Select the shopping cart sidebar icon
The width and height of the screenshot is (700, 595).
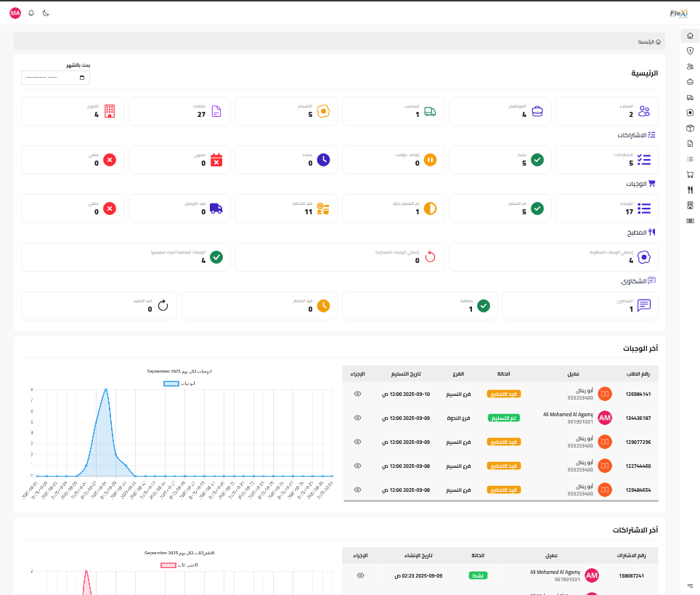coord(690,174)
